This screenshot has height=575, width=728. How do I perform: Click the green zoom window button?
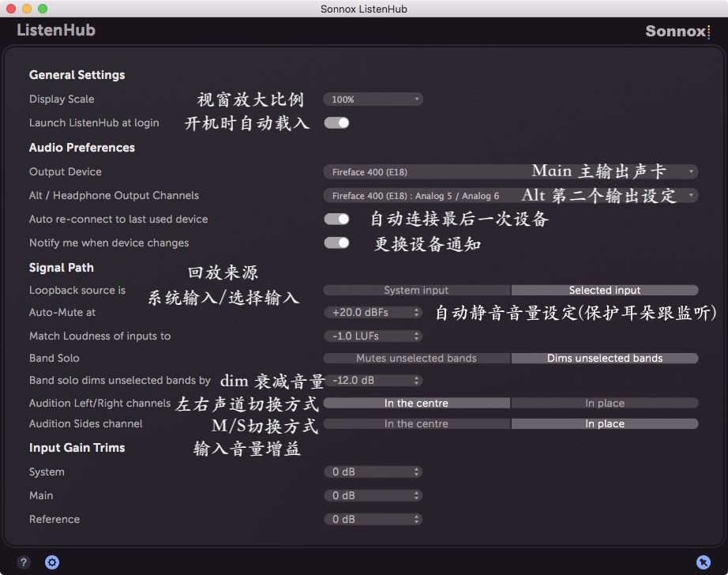43,9
